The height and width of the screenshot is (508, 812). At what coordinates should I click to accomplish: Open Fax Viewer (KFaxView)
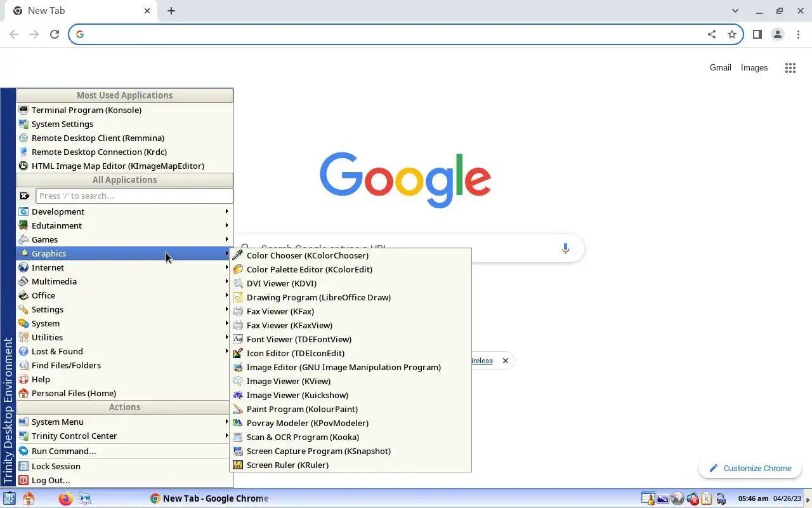pyautogui.click(x=350, y=325)
